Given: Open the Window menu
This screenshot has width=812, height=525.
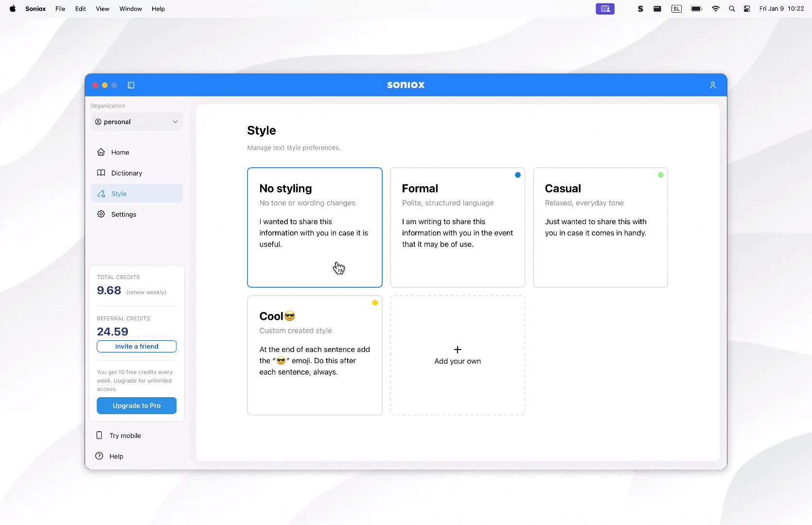Looking at the screenshot, I should 130,9.
